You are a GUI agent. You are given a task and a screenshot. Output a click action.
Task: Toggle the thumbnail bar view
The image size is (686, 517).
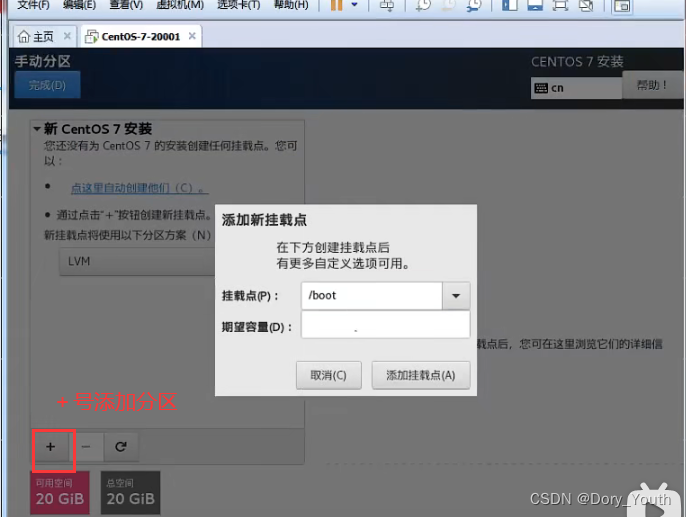coord(535,5)
